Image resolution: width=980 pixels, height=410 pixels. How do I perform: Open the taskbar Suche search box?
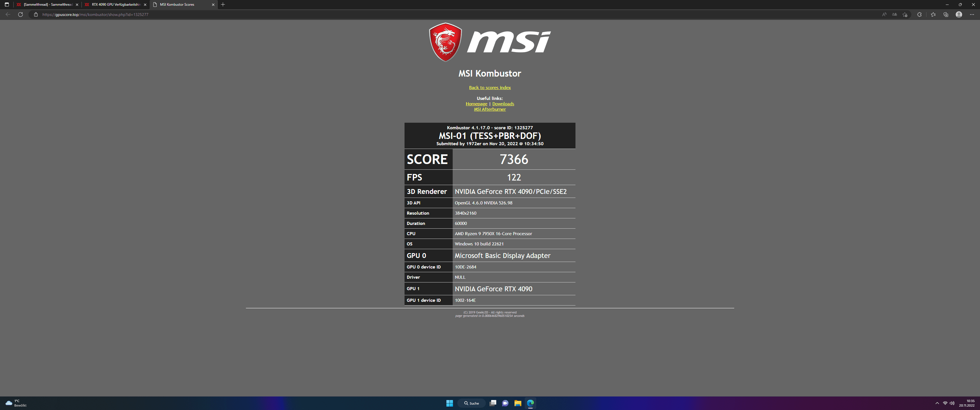tap(472, 403)
